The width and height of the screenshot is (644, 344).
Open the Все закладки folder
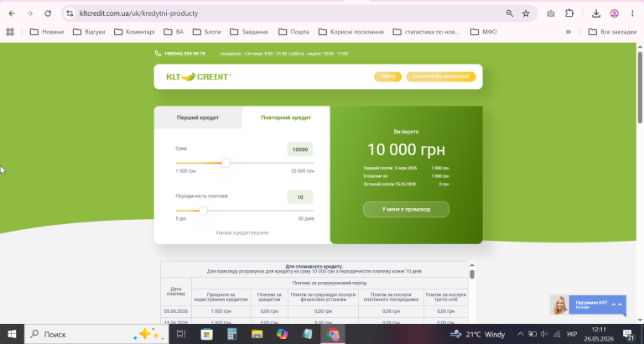612,32
